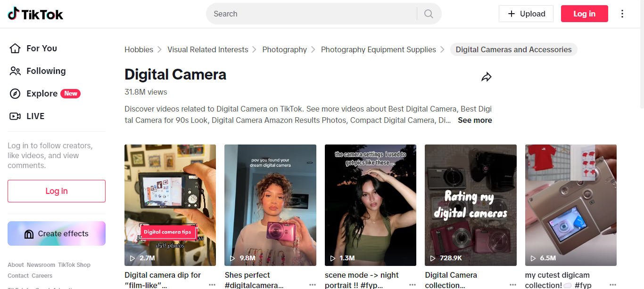The image size is (644, 289).
Task: Click the Explore compass icon
Action: 15,94
